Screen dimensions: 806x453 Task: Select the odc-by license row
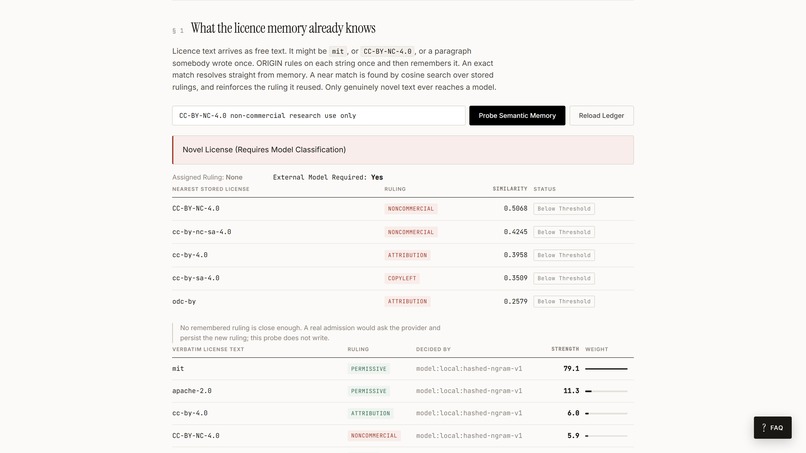(403, 301)
